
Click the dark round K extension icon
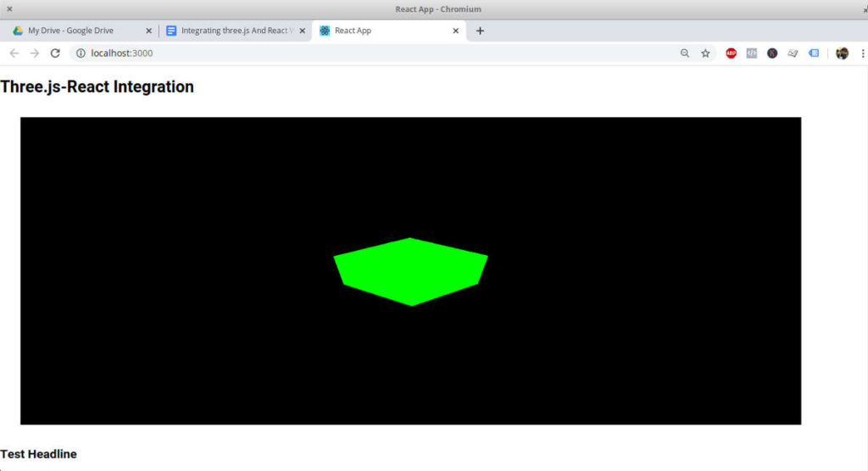coord(772,53)
